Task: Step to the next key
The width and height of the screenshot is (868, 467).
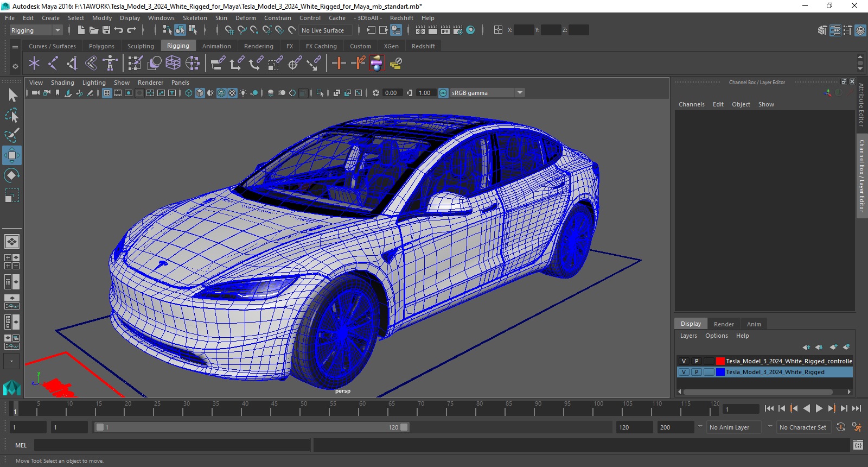Action: pos(832,408)
